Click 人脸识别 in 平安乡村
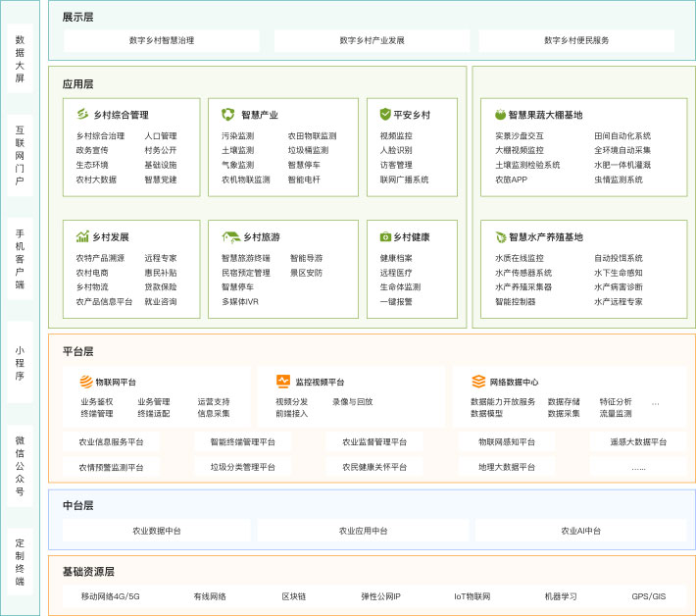Viewport: 696px width, 616px height. [396, 150]
